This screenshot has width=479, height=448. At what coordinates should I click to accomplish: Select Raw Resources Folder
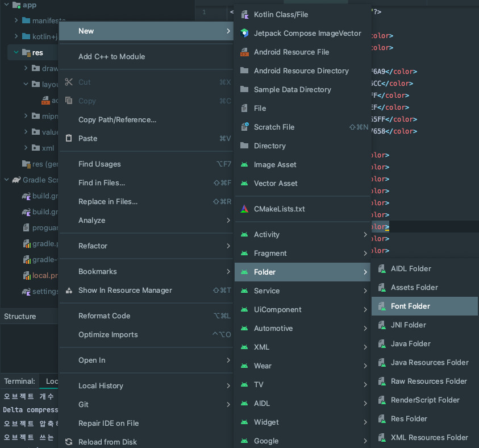pos(424,381)
